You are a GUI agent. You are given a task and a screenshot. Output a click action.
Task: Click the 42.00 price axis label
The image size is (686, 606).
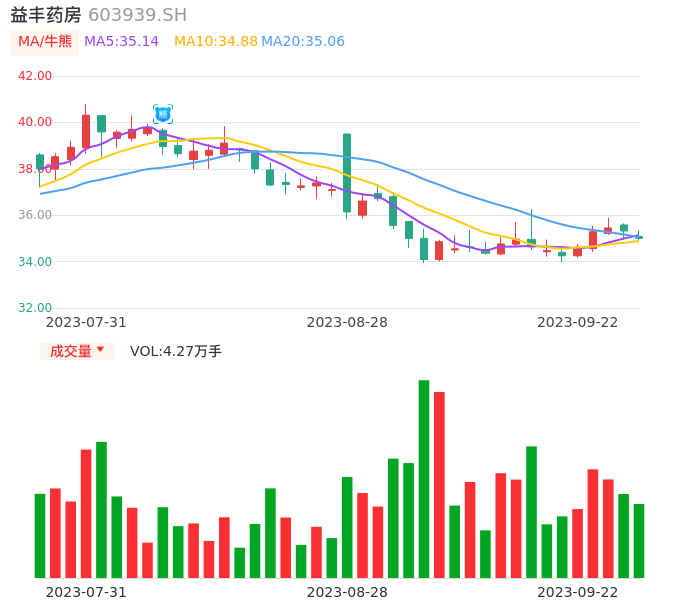click(x=35, y=76)
